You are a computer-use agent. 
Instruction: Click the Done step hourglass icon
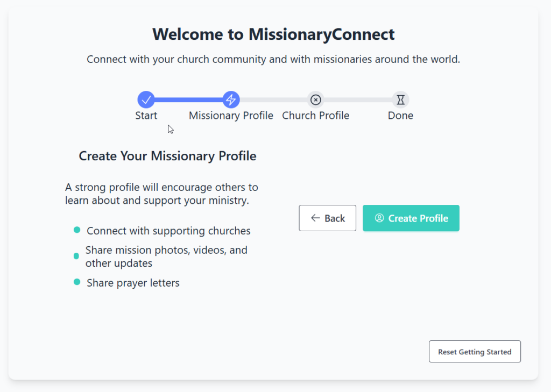pos(400,99)
